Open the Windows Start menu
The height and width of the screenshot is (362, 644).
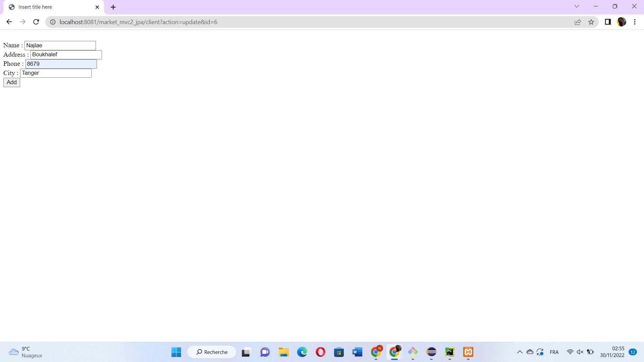[176, 352]
